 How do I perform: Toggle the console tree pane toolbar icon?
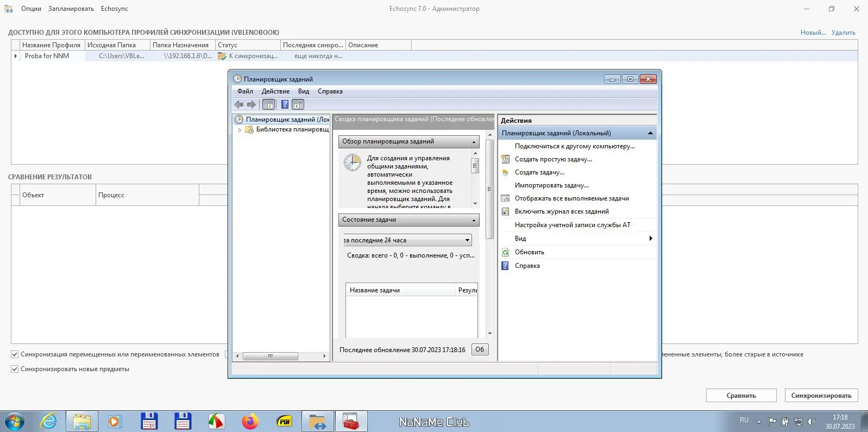pos(268,104)
